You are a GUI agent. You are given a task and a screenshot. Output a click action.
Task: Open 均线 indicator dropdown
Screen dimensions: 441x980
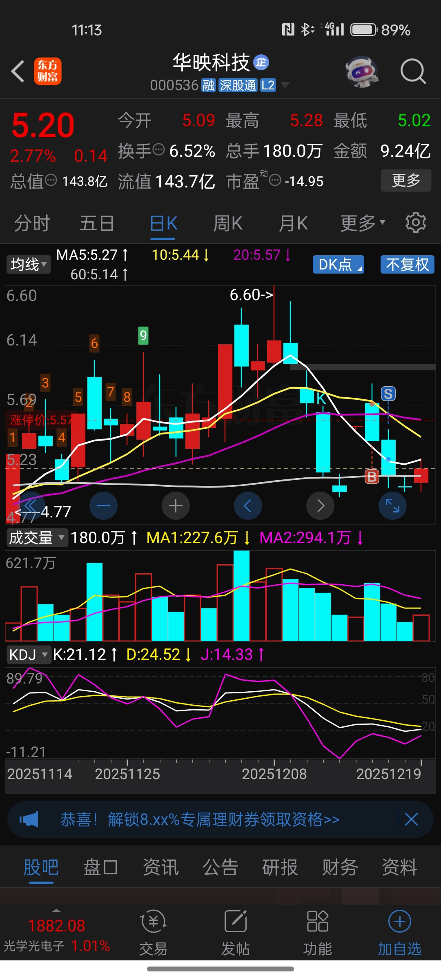pyautogui.click(x=28, y=264)
